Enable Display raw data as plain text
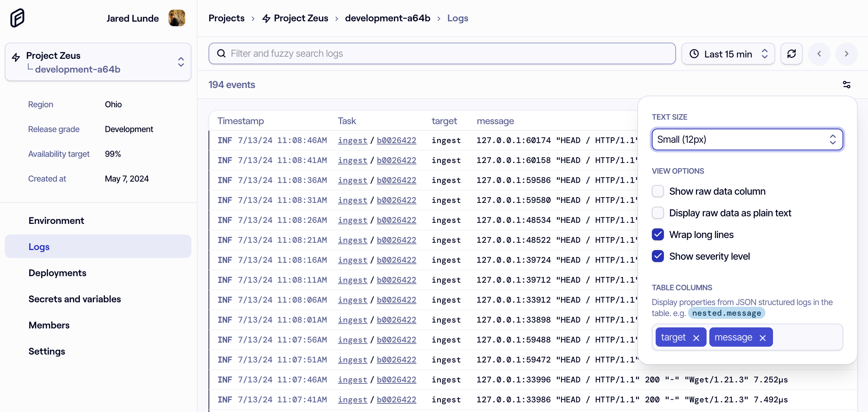The image size is (868, 412). 658,213
